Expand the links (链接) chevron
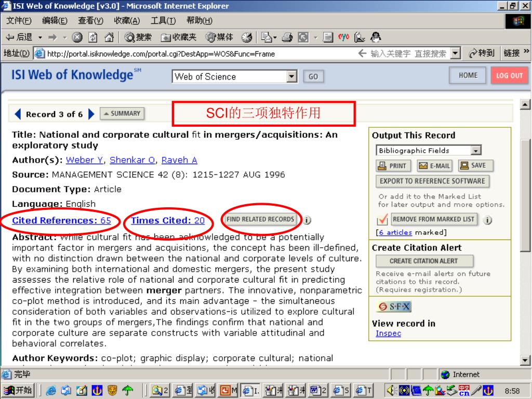Viewport: 532px width, 399px height. [x=526, y=51]
